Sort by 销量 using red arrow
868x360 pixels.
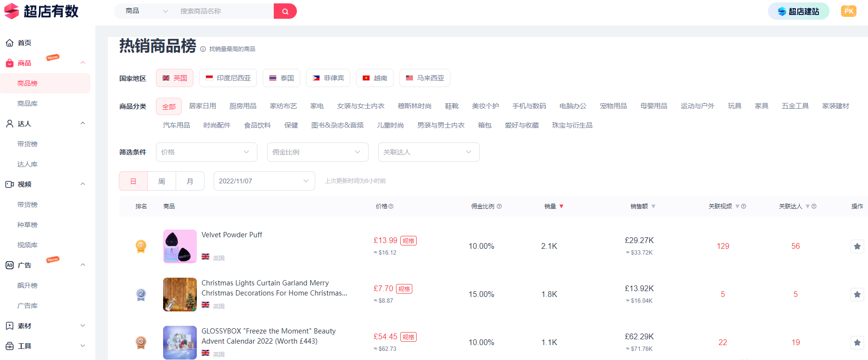point(562,206)
